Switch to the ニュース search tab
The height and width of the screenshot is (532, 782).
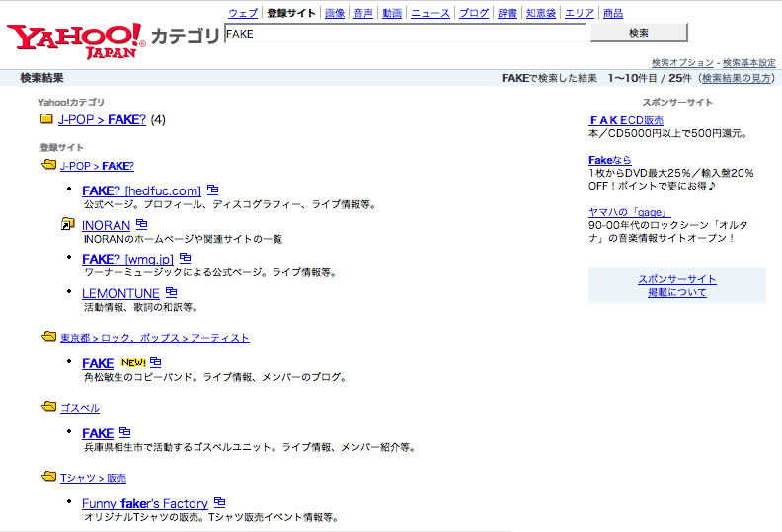[430, 13]
